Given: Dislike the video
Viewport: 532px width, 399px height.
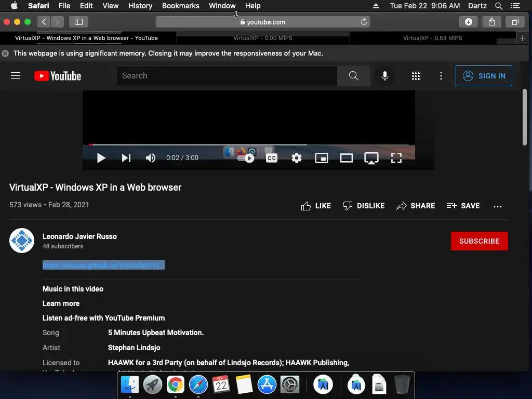Looking at the screenshot, I should (x=363, y=206).
